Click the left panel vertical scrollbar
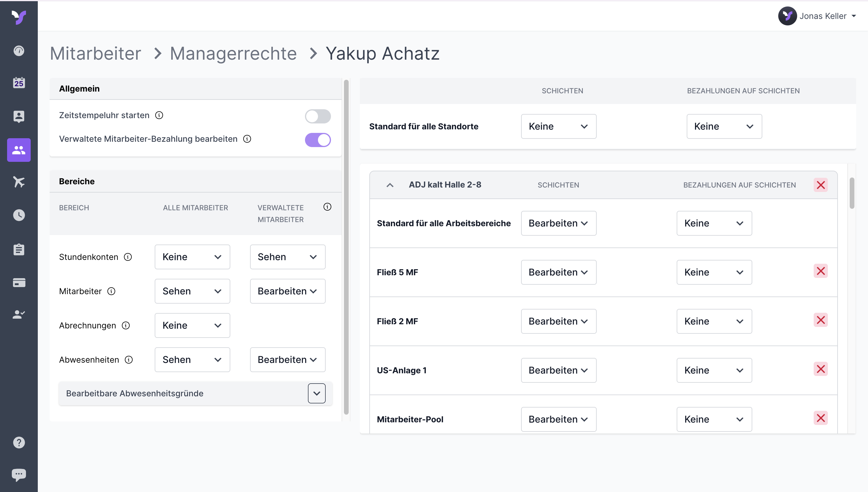 (x=346, y=247)
